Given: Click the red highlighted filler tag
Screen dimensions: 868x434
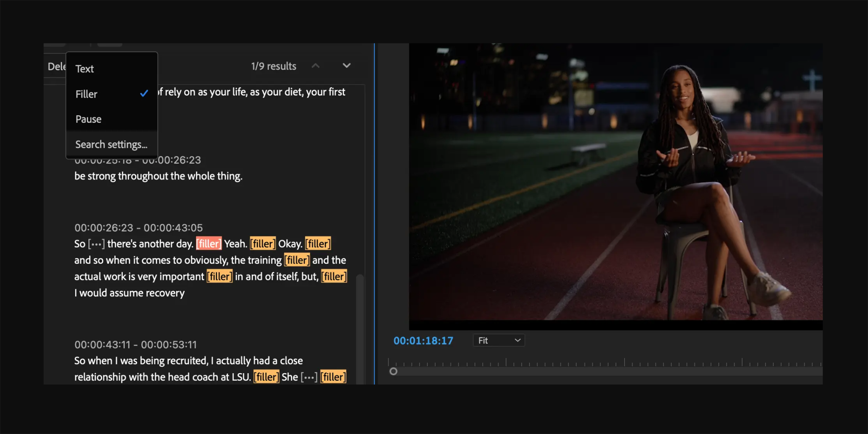Looking at the screenshot, I should pyautogui.click(x=209, y=243).
